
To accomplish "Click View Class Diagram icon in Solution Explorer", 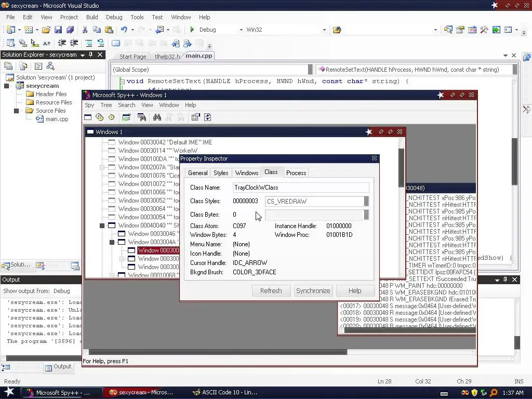I will (x=50, y=66).
